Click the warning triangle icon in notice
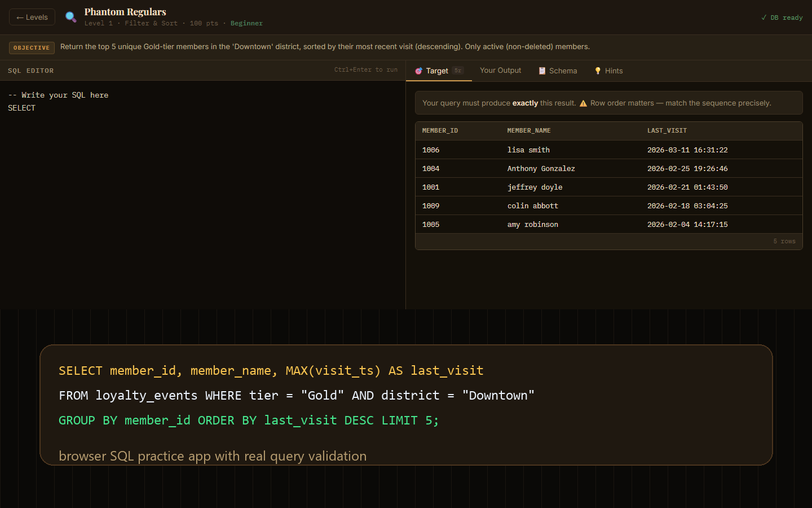Viewport: 812px width, 508px height. 583,103
